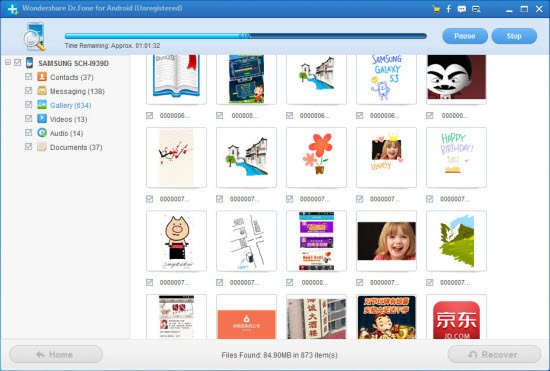Viewport: 550px width, 371px height.
Task: Collapse the SAMSUNG SCH-I939D tree
Action: coord(8,62)
